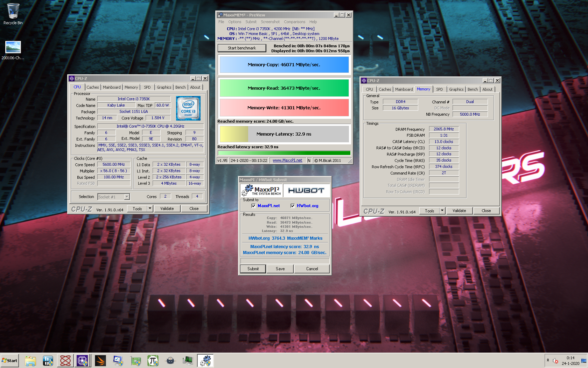Image resolution: width=588 pixels, height=368 pixels.
Task: Cancel the HWbot Submit dialog
Action: click(x=312, y=269)
